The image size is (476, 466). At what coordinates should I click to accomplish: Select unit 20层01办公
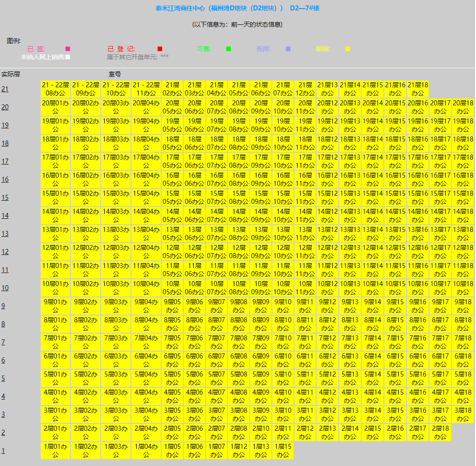click(55, 107)
